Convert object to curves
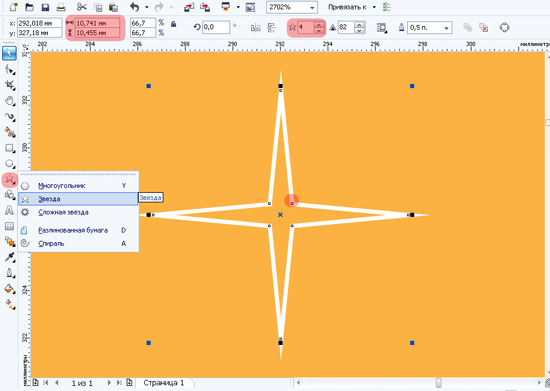Image resolution: width=550 pixels, height=391 pixels. pos(504,27)
